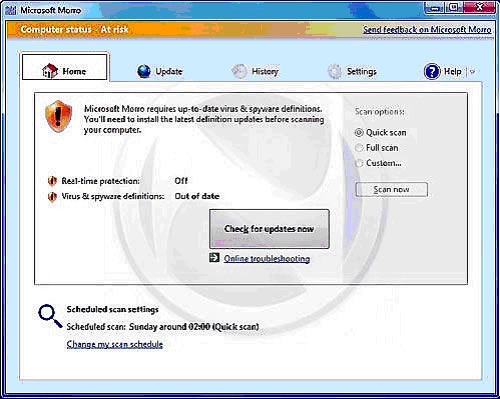Screen dimensions: 500x399
Task: Click the blue Help question mark icon
Action: point(432,71)
